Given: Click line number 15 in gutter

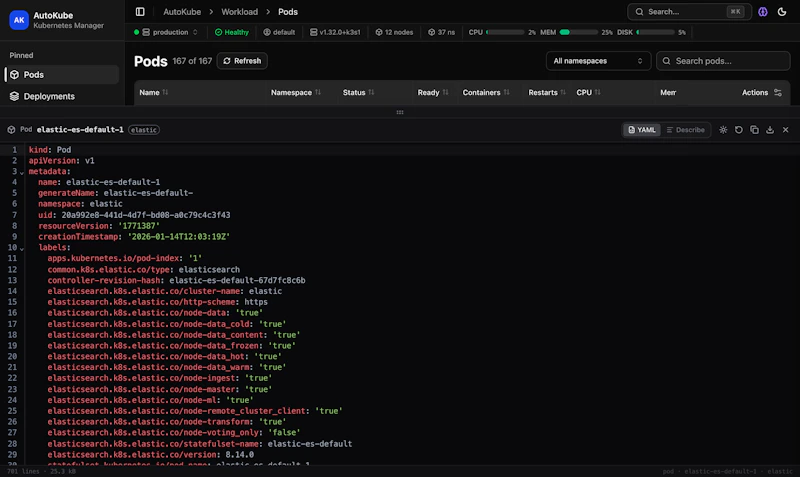Looking at the screenshot, I should 12,302.
